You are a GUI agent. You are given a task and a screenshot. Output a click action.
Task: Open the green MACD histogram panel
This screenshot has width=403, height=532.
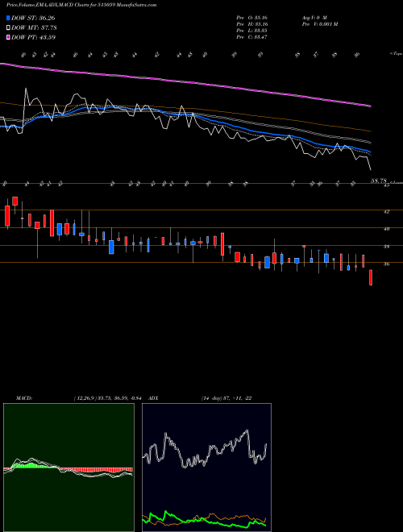[x=69, y=468]
